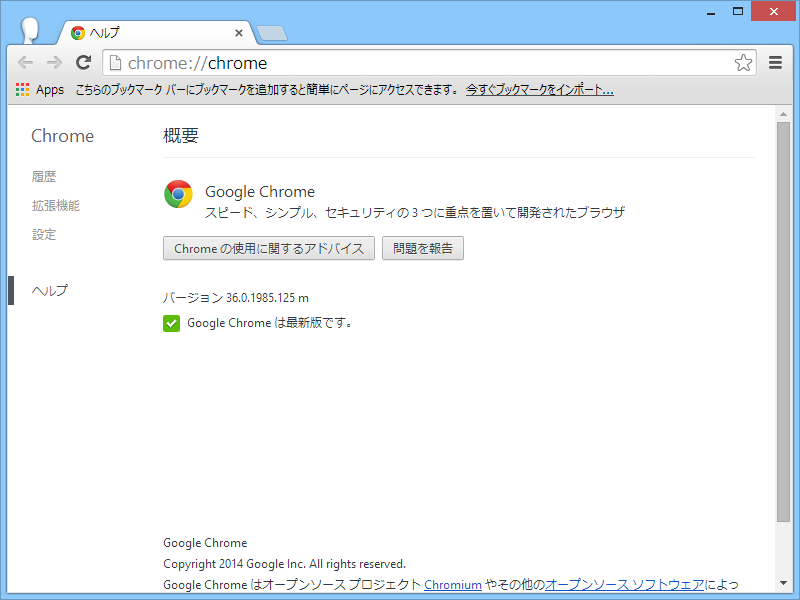This screenshot has height=600, width=800.
Task: Reload the chrome://chrome page
Action: click(x=84, y=62)
